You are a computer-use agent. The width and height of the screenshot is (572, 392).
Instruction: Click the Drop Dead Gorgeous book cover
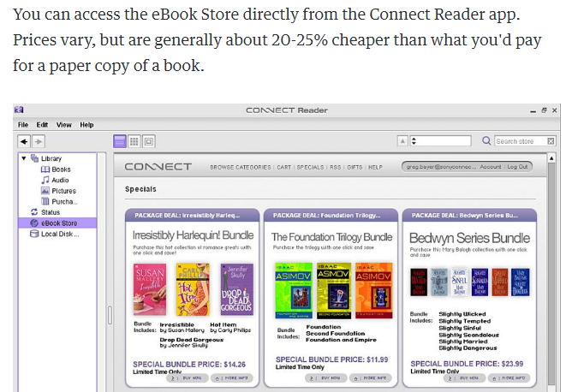236,289
